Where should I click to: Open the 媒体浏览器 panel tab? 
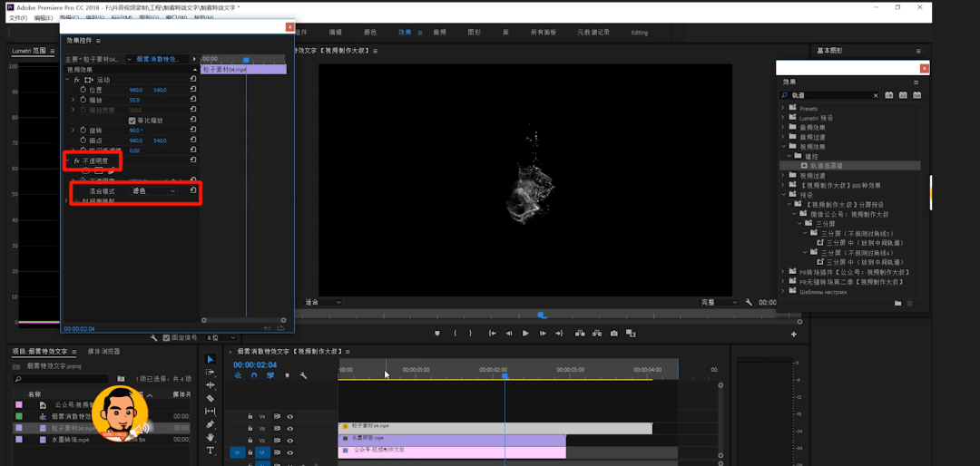point(103,352)
